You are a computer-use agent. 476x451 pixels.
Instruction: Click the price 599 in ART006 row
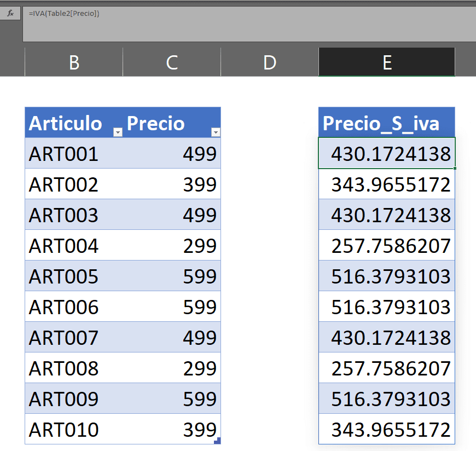click(x=199, y=307)
